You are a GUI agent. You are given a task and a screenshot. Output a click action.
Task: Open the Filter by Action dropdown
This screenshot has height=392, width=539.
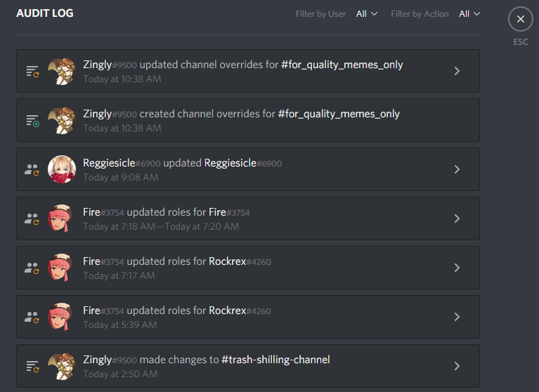click(x=469, y=14)
